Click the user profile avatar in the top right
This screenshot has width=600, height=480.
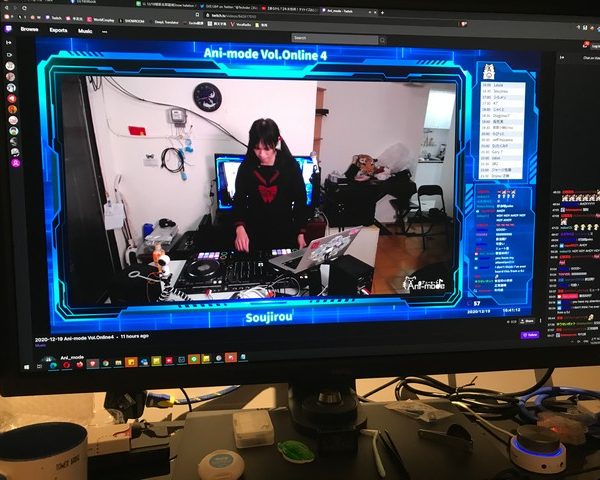[592, 42]
